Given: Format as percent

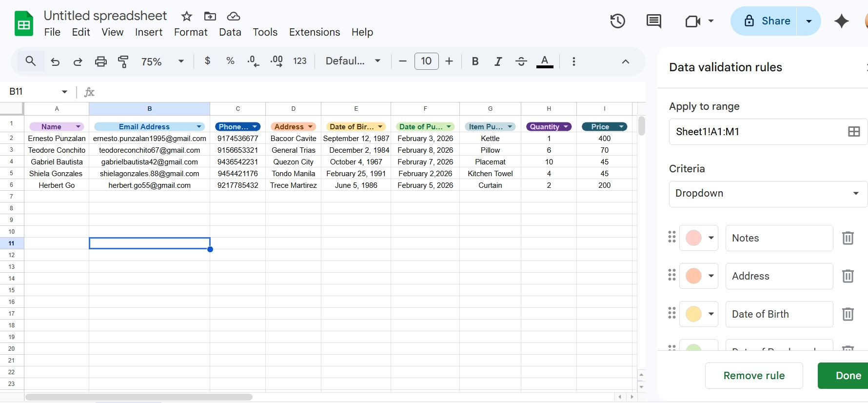Looking at the screenshot, I should pos(230,61).
